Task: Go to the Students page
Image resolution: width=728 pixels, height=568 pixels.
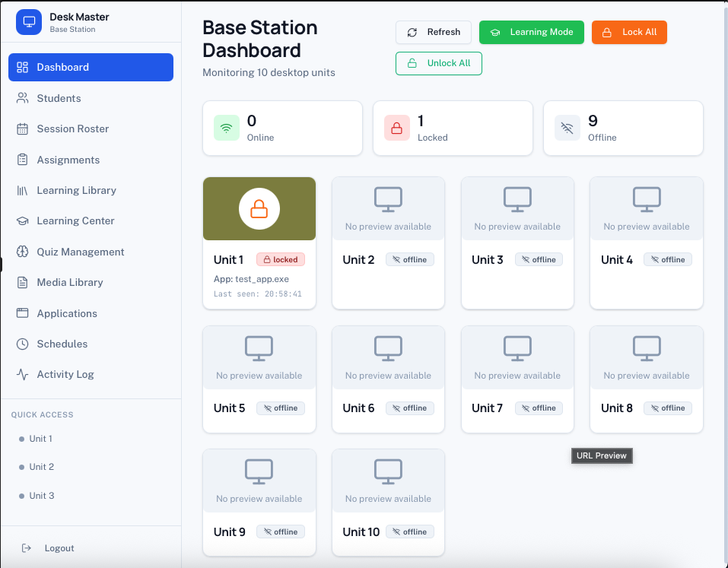Action: tap(91, 98)
